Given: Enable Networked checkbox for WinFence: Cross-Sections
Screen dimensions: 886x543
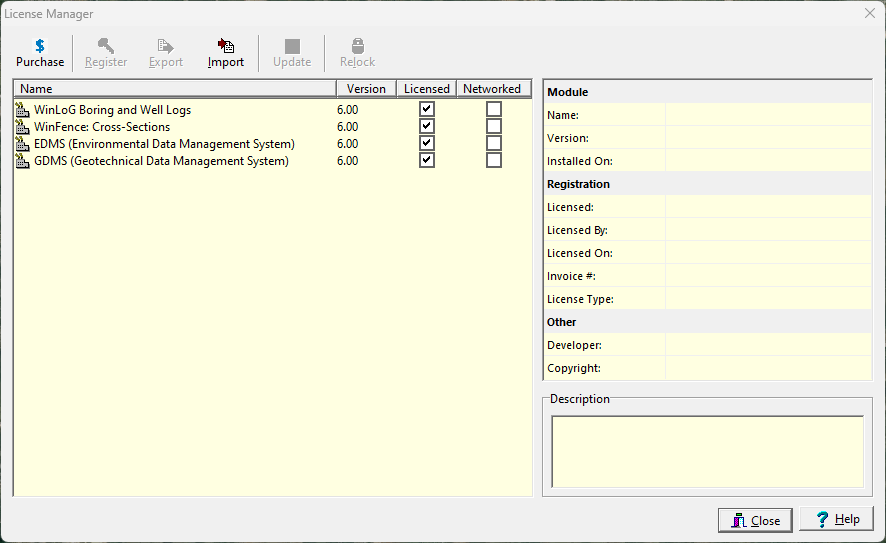Looking at the screenshot, I should [494, 126].
